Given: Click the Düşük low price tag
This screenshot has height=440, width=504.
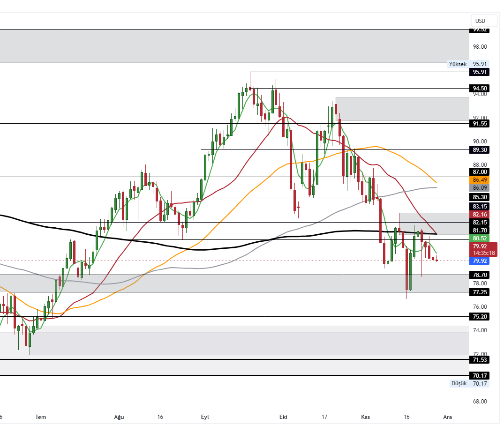Looking at the screenshot, I should (x=459, y=383).
